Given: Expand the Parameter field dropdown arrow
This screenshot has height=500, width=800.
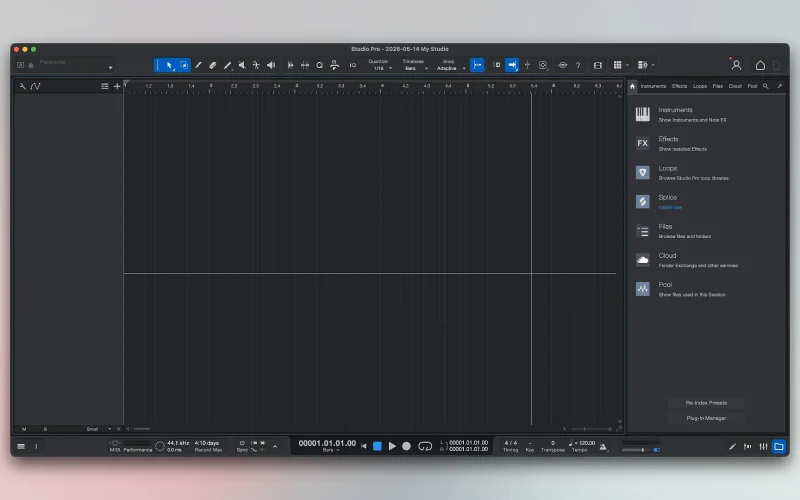Looking at the screenshot, I should (x=110, y=68).
